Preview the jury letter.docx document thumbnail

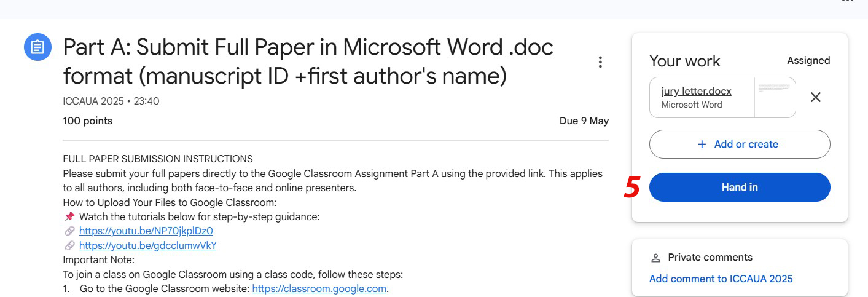(x=775, y=97)
